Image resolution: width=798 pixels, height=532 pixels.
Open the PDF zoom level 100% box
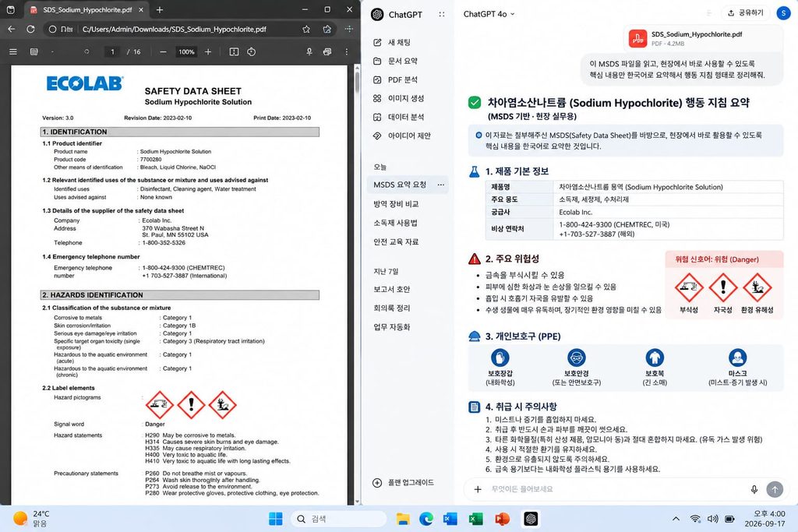186,52
